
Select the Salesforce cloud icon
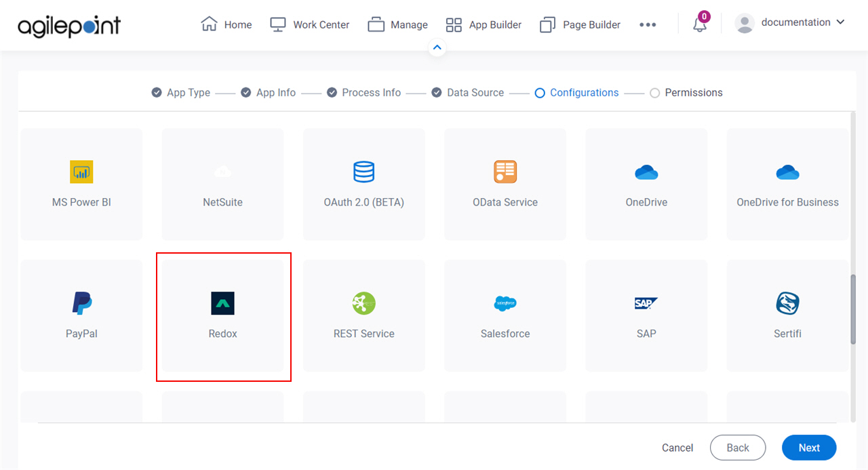(x=505, y=303)
